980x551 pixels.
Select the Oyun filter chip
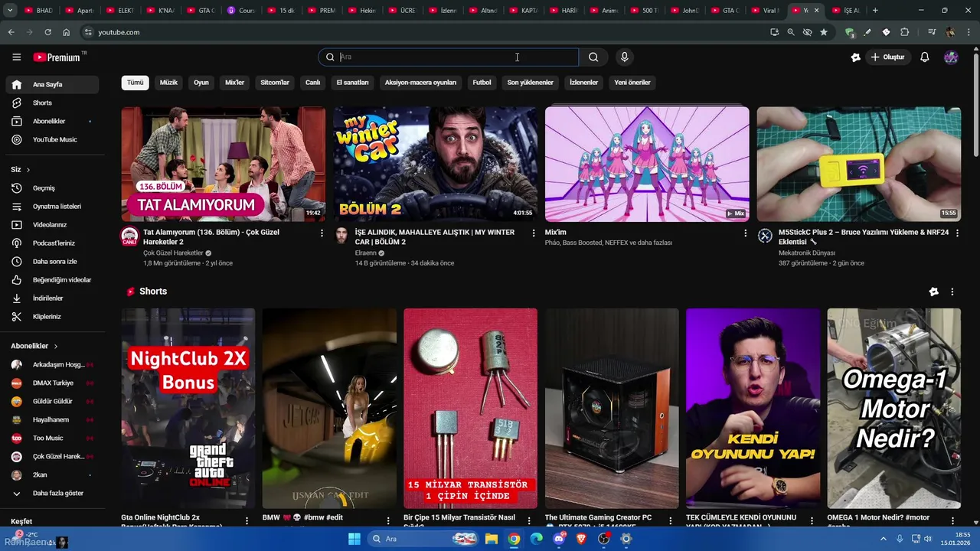click(201, 83)
